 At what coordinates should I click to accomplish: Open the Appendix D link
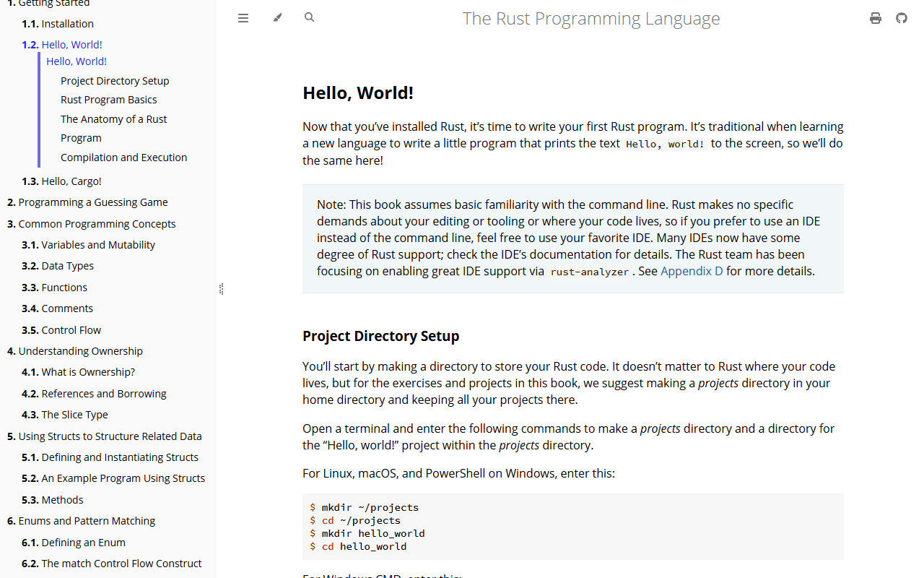coord(692,271)
